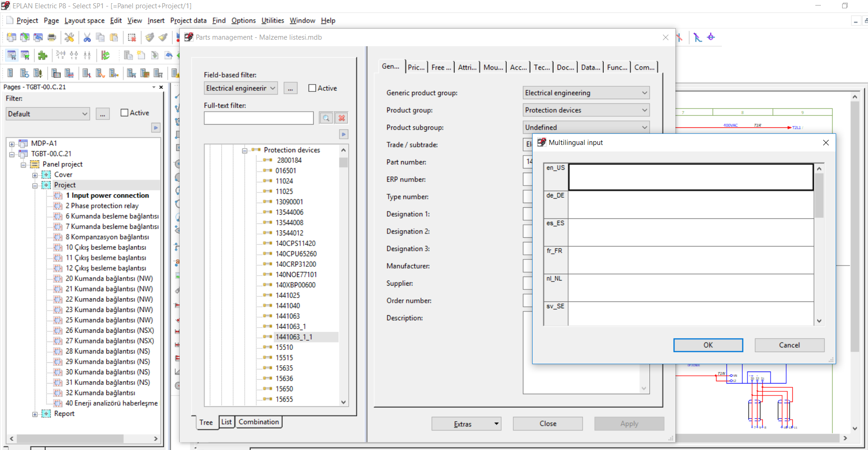Click OK in the Multilingual input dialog
868x450 pixels.
(708, 345)
